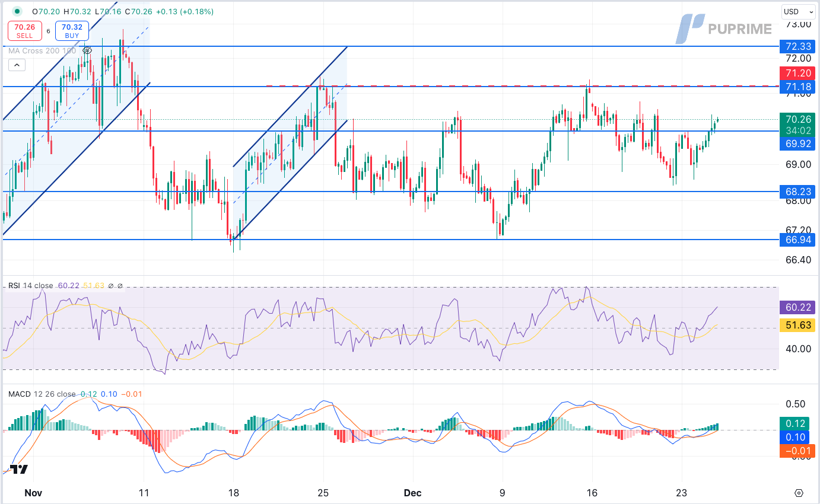The width and height of the screenshot is (820, 504).
Task: Click the Dec date label on axis
Action: (412, 493)
